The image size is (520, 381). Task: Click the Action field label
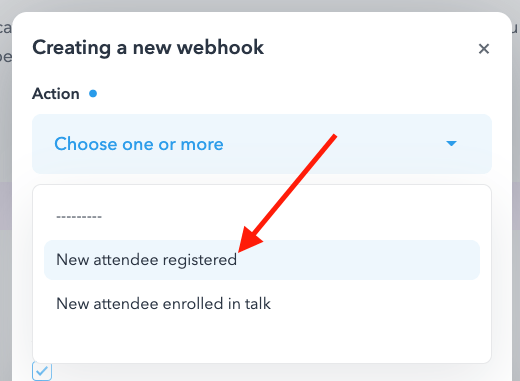tap(56, 94)
